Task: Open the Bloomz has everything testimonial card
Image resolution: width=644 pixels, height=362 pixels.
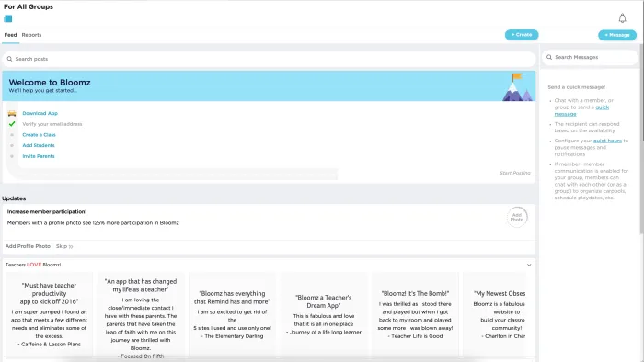Action: 232,315
